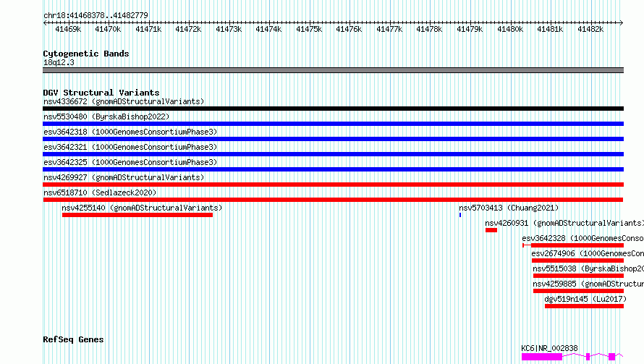Click the nsv4260931 variant label
Image resolution: width=644 pixels, height=364 pixels.
click(x=564, y=223)
